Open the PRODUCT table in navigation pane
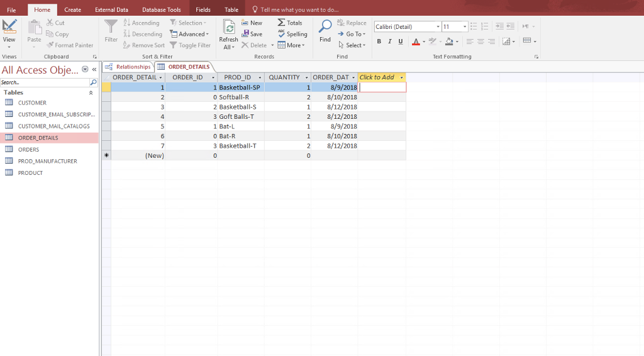The width and height of the screenshot is (644, 356). click(x=30, y=173)
